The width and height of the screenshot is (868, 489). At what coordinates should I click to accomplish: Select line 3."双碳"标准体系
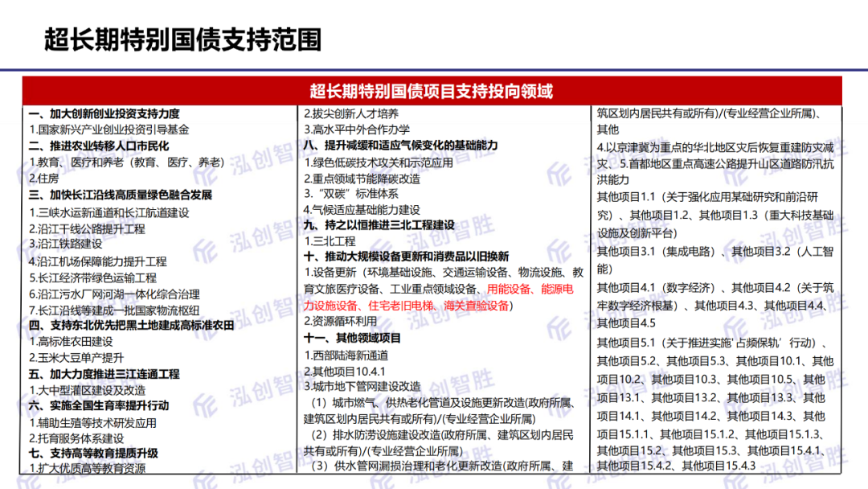click(x=351, y=194)
